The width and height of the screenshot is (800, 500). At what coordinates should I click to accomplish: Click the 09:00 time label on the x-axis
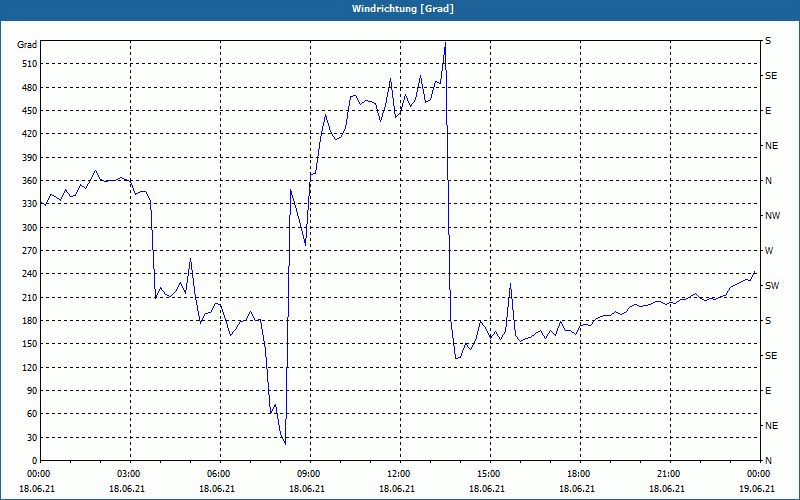310,474
